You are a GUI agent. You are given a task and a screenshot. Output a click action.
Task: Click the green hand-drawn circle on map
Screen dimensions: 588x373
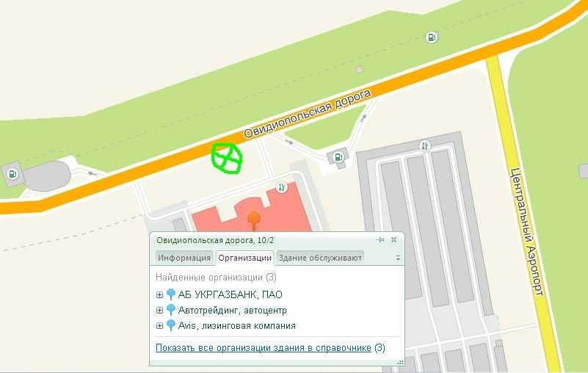(227, 158)
